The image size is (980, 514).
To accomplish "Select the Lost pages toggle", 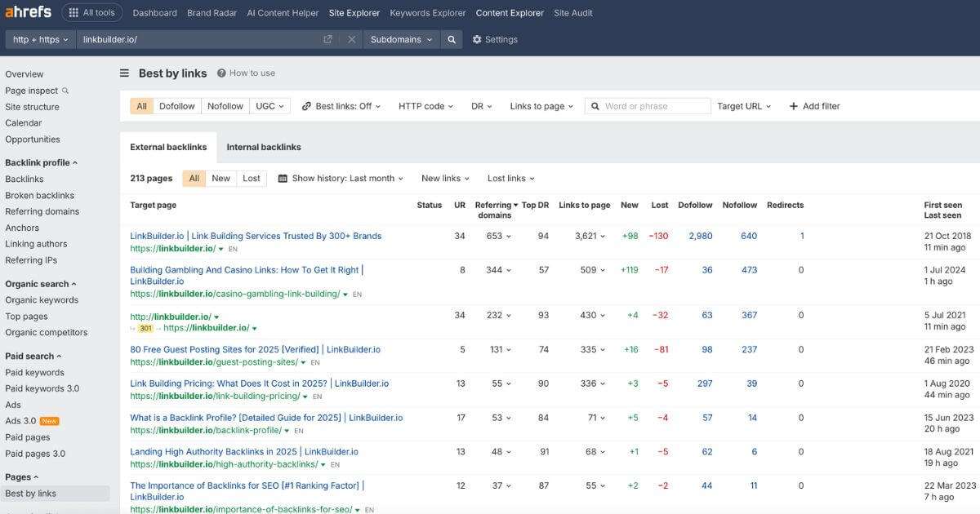I will pyautogui.click(x=252, y=178).
